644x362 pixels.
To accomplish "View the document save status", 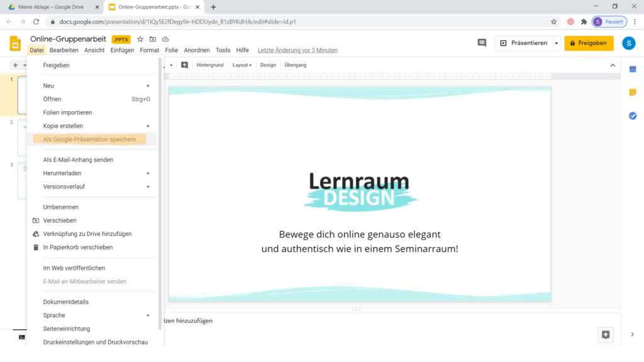I will click(x=165, y=38).
